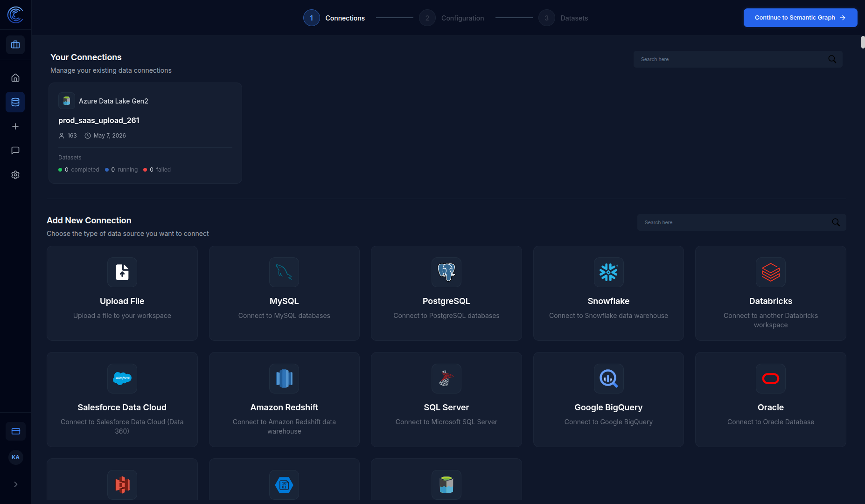Click the plus icon in sidebar
This screenshot has width=865, height=504.
click(15, 126)
